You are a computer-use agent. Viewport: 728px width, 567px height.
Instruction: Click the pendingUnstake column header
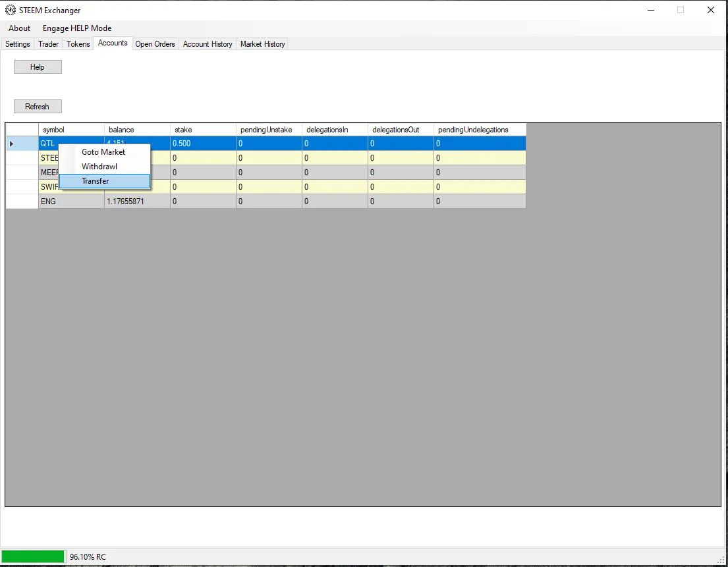coord(269,130)
